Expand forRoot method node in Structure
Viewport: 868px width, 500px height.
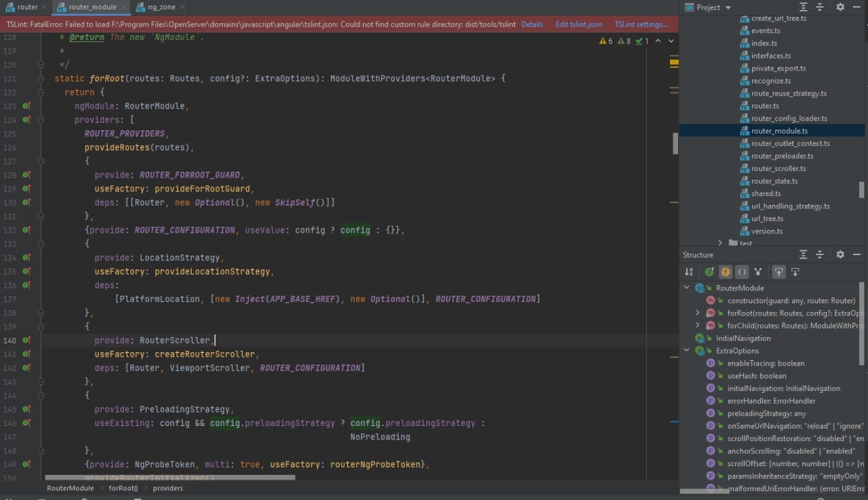(697, 313)
